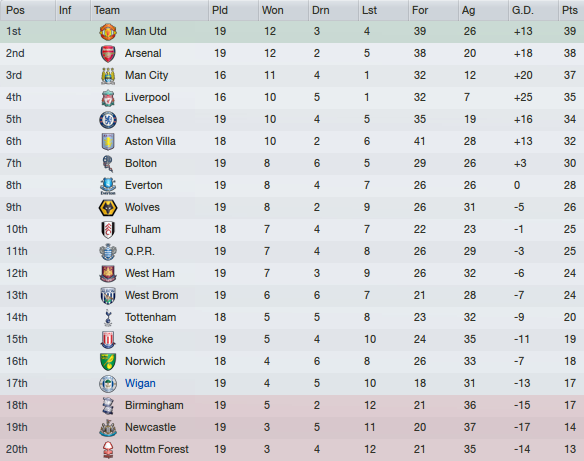Click the Arsenal club crest
The width and height of the screenshot is (584, 461).
tap(108, 54)
